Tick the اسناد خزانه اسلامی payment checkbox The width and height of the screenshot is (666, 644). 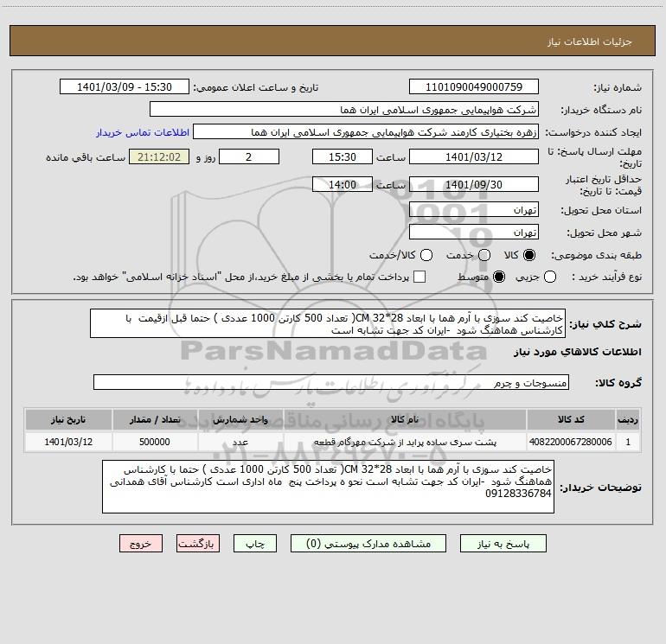pos(419,277)
